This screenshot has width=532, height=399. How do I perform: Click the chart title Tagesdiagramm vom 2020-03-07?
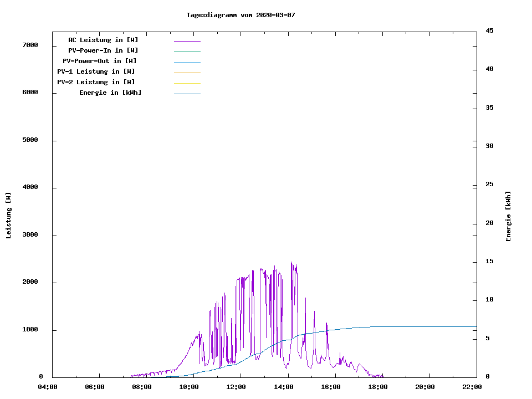(x=241, y=15)
